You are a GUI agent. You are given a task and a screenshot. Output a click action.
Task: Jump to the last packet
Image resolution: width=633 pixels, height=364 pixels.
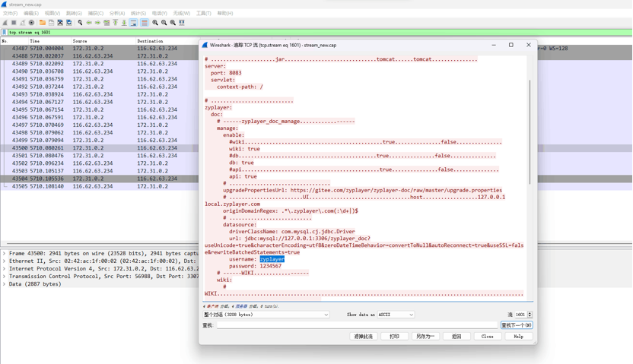tap(124, 23)
